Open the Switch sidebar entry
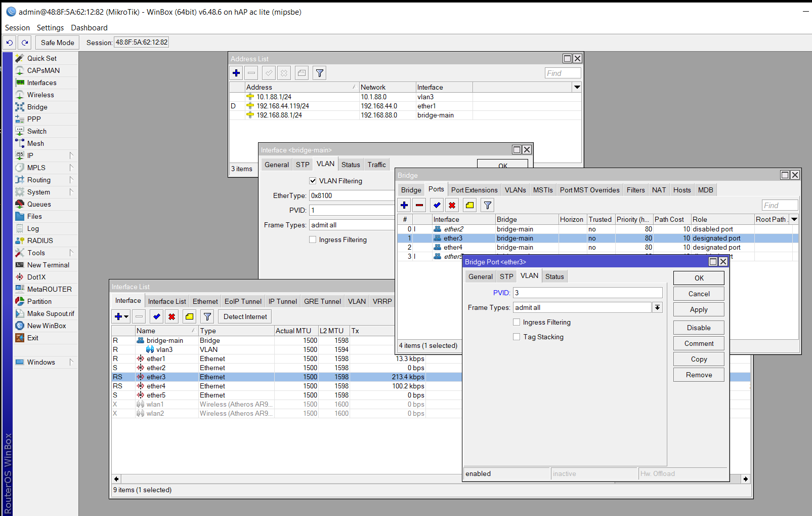The height and width of the screenshot is (516, 812). 37,131
